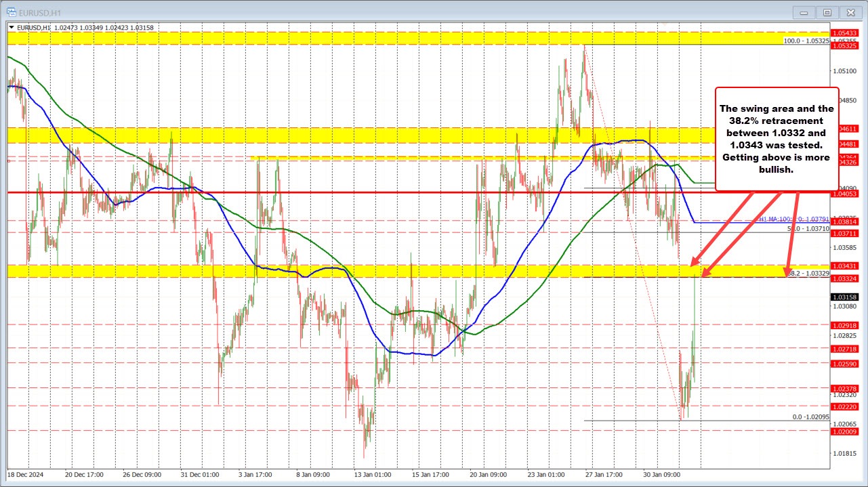Select the black current price tag 1.03158
Viewport: 868px width, 487px height.
coord(846,297)
